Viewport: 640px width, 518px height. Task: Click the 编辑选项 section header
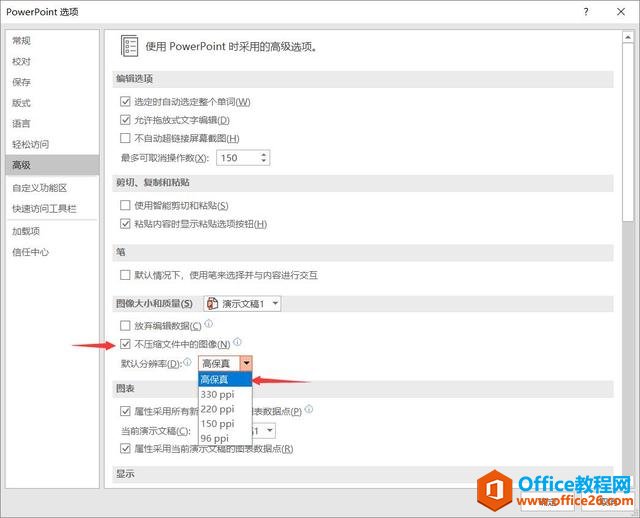point(363,79)
